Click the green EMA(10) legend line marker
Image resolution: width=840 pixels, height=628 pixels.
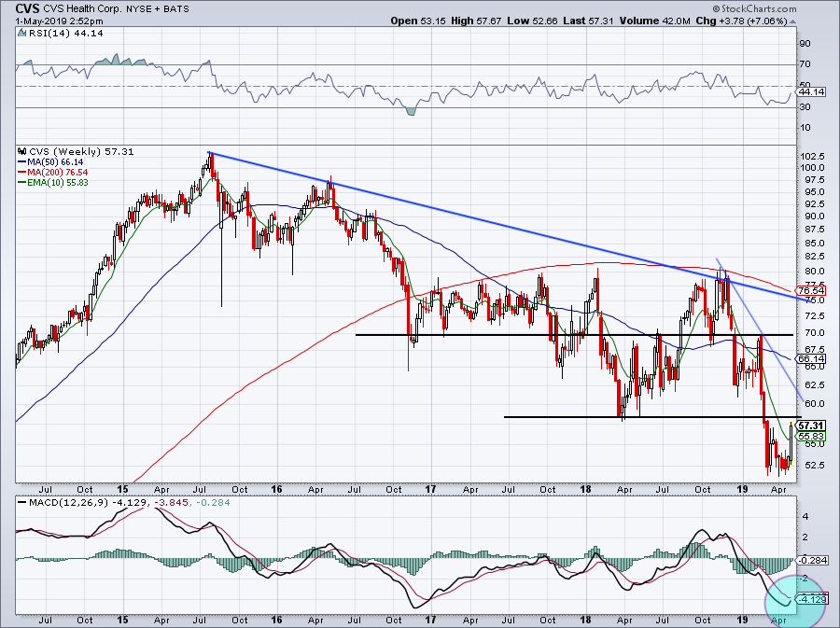[x=22, y=183]
